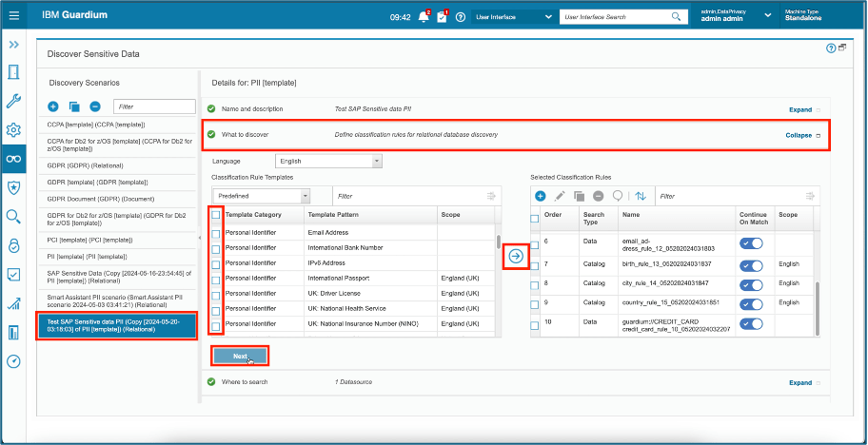Toggle Continue On Match for country_rule_15
Screen dimensions: 868x445
point(751,304)
